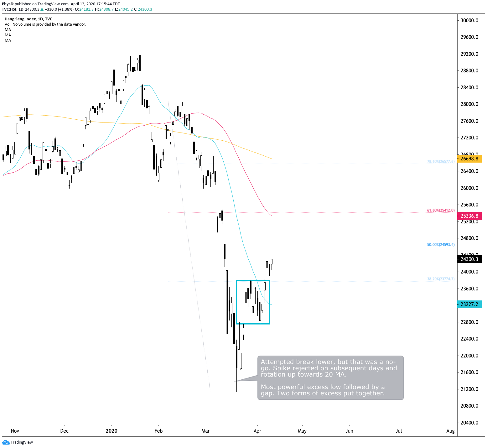Click the Feb label on time axis
This screenshot has height=448, width=487.
tap(158, 431)
